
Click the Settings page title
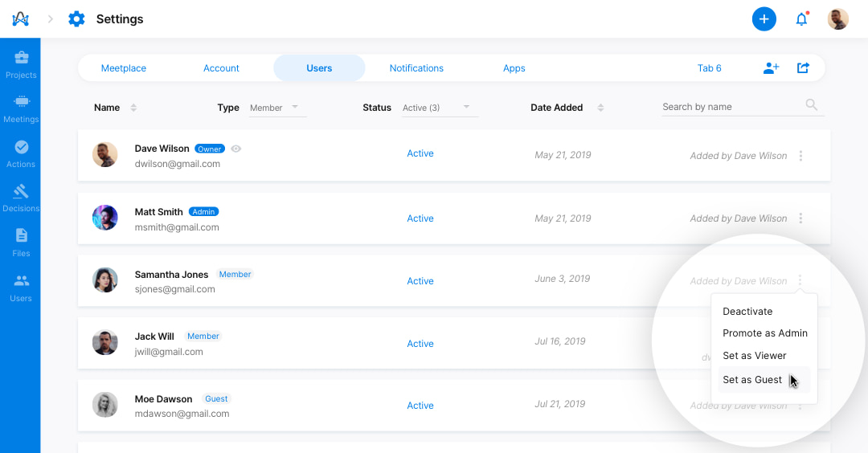(120, 18)
